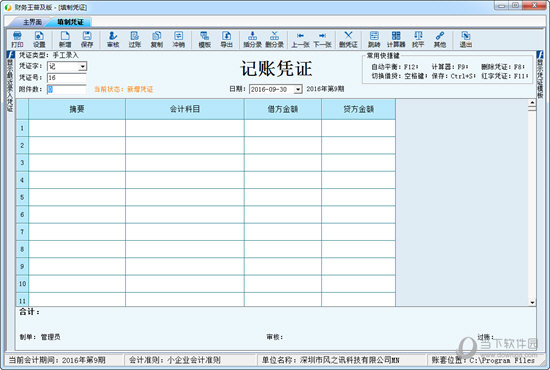Open left side panel 显示最近录入凭证
The width and height of the screenshot is (550, 370).
[x=10, y=81]
